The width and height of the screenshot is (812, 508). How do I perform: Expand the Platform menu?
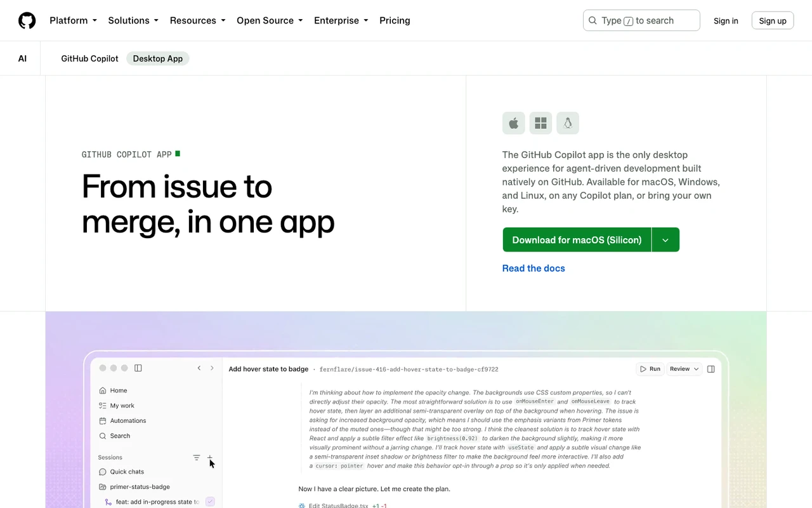coord(73,20)
